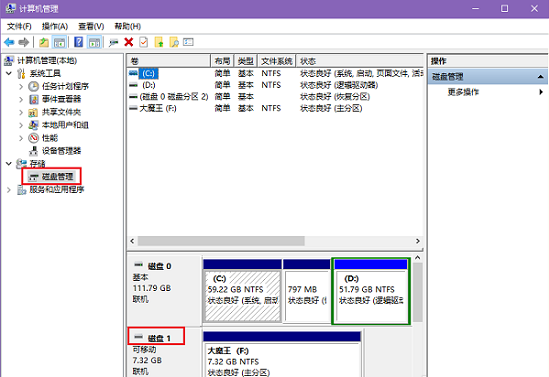Viewport: 549px width, 377px height.
Task: Click the Forward arrow toolbar icon
Action: (x=23, y=42)
